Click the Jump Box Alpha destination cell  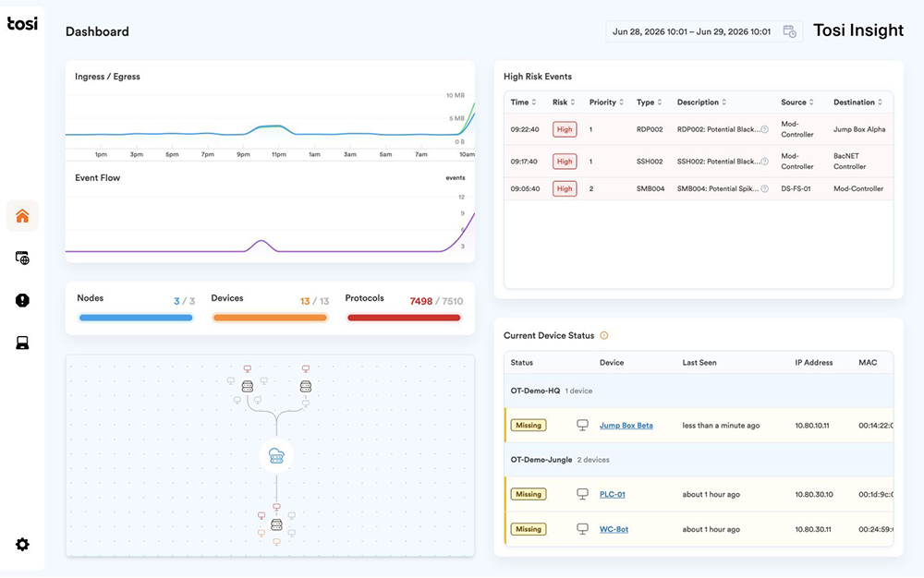pos(859,129)
